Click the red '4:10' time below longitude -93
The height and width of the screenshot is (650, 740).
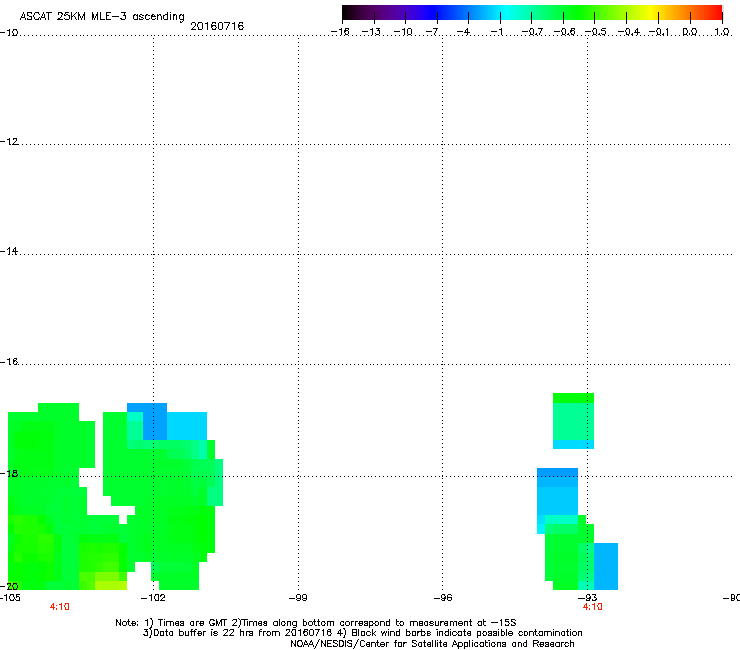click(592, 607)
